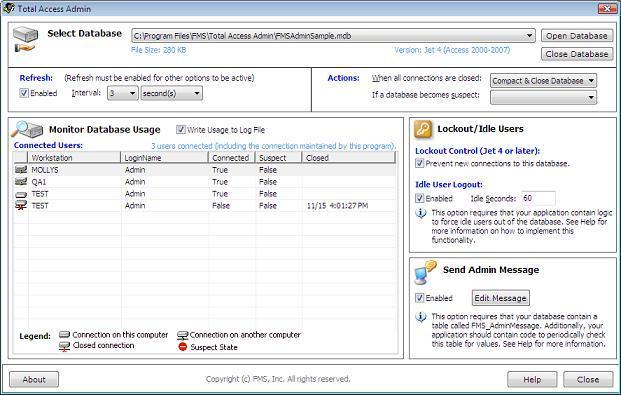Toggle the Idle User Logout Enabled checkbox

point(419,198)
